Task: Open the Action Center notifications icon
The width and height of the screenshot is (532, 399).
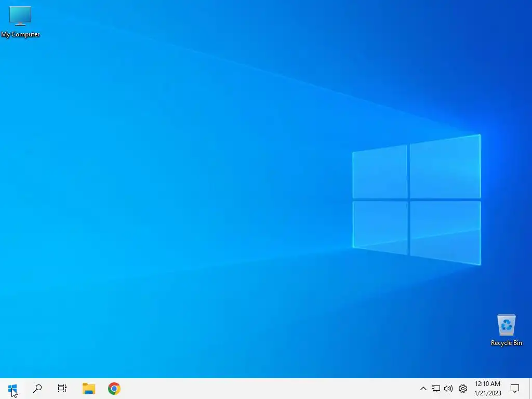Action: click(x=515, y=389)
